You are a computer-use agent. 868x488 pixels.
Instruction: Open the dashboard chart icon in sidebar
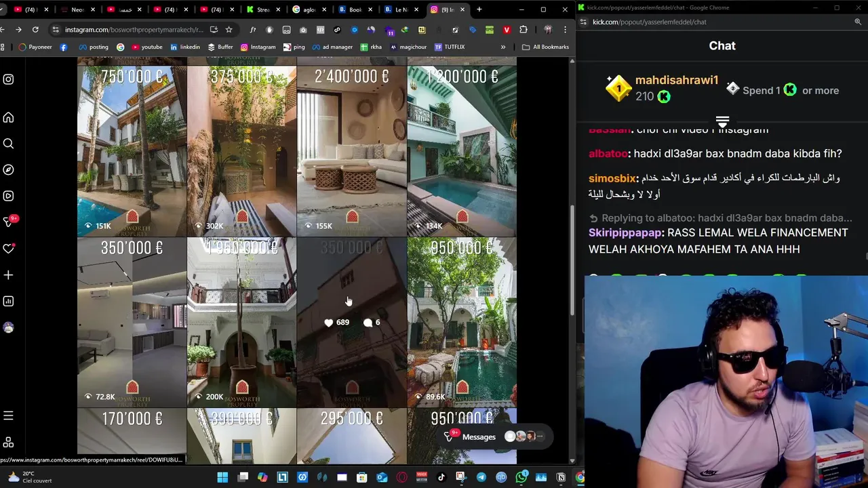(8, 301)
